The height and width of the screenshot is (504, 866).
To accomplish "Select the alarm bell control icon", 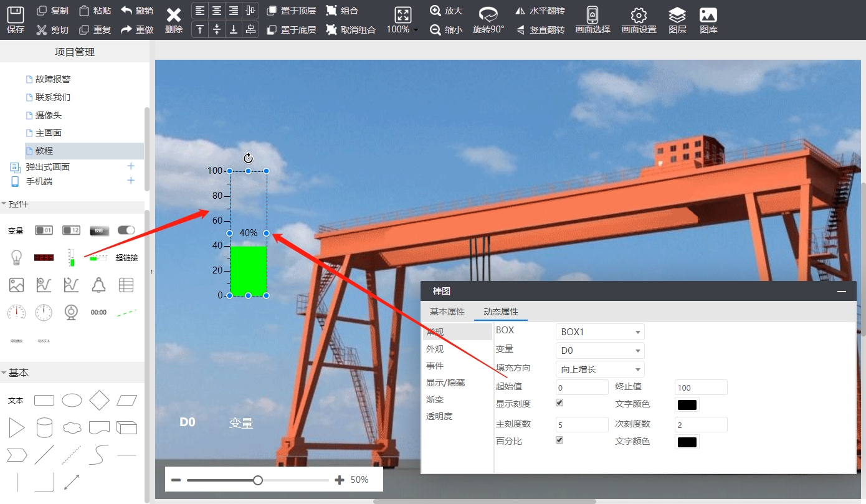I will click(98, 285).
